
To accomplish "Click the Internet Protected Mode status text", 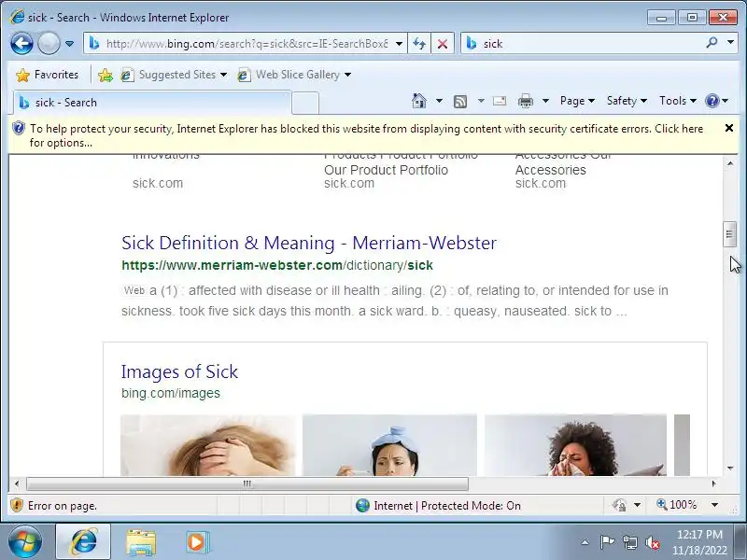I will click(447, 506).
